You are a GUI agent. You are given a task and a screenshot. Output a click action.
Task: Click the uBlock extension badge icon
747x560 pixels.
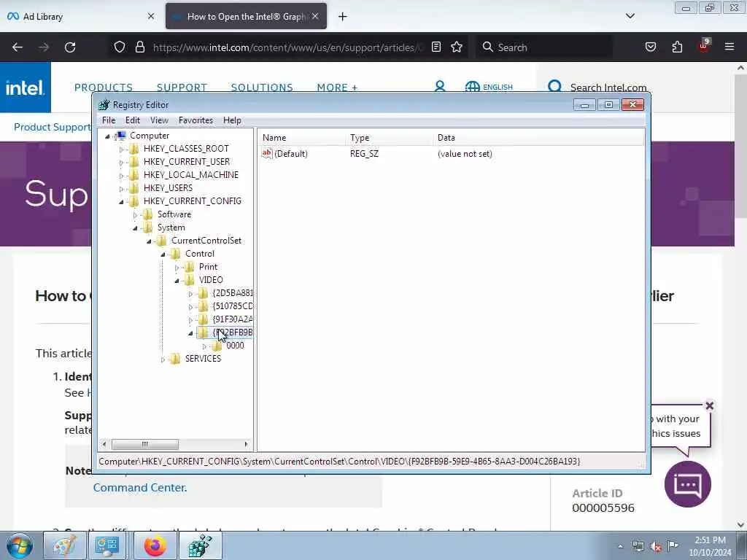pyautogui.click(x=704, y=46)
